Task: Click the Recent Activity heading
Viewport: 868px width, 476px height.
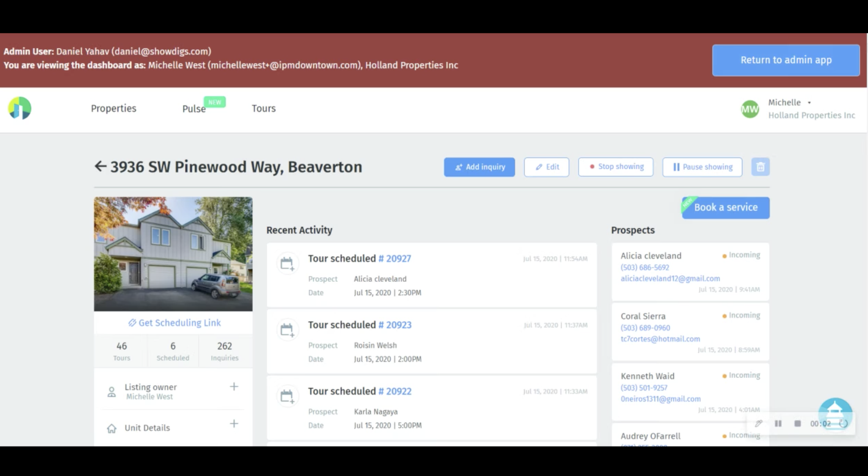Action: pyautogui.click(x=299, y=230)
